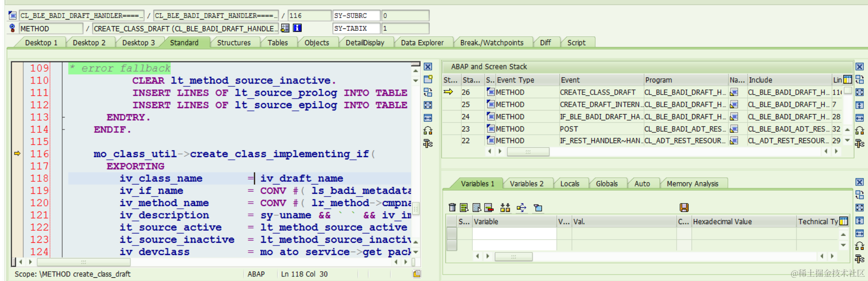Click down arrow on Variables table vertical scrollbar
Screen dimensions: 868x281
[843, 245]
